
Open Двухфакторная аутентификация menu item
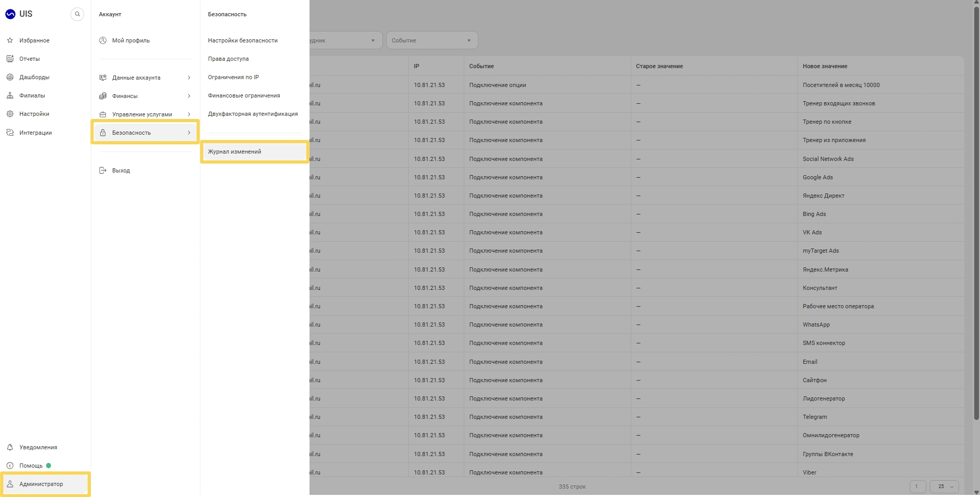pyautogui.click(x=253, y=114)
